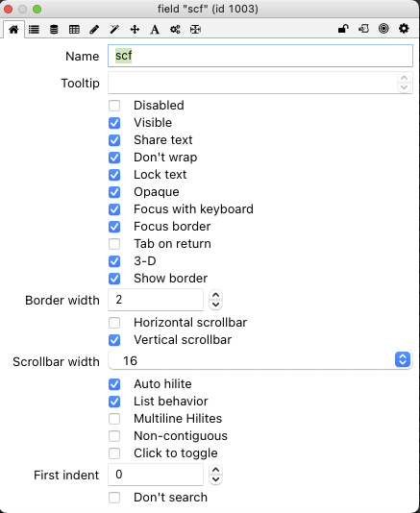Select the table grid icon tab

(x=74, y=30)
